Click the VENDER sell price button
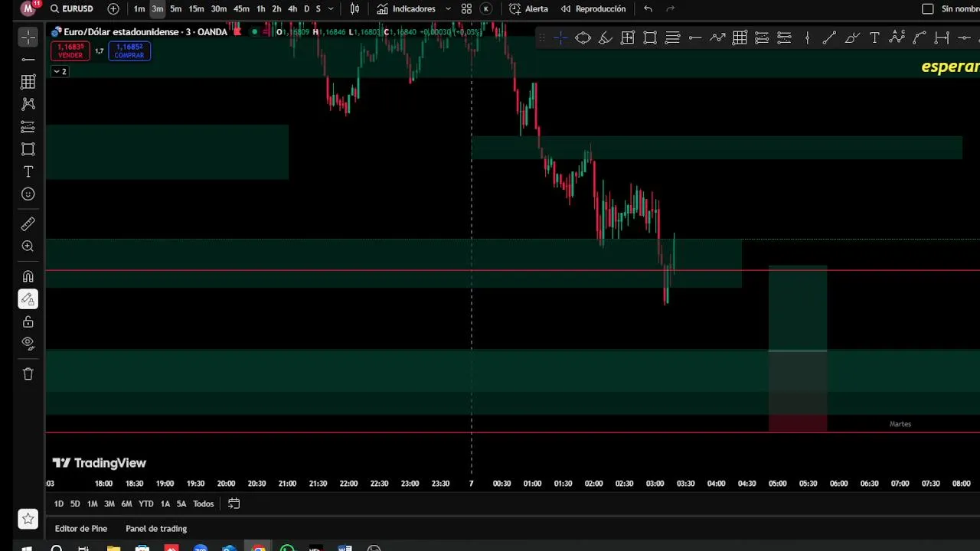 pos(70,51)
